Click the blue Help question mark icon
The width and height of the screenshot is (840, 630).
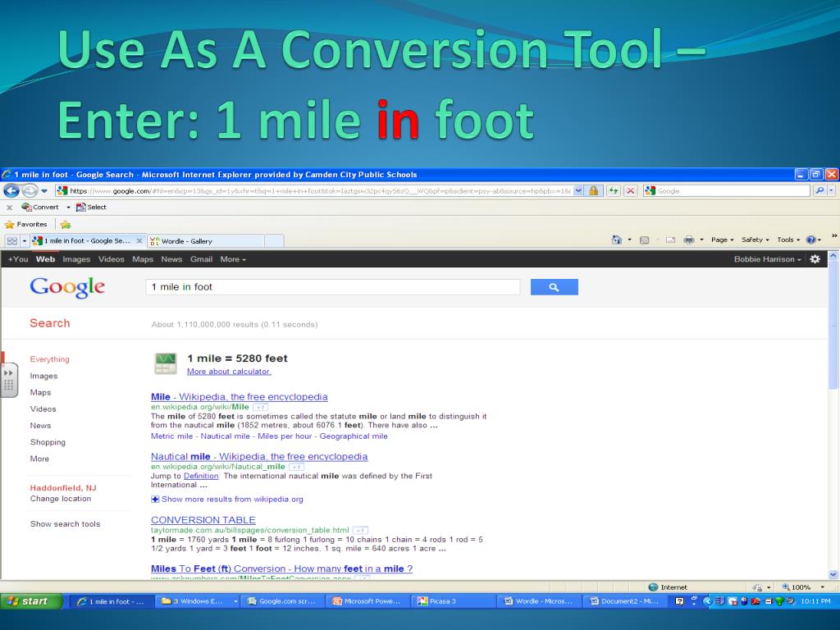pos(811,240)
